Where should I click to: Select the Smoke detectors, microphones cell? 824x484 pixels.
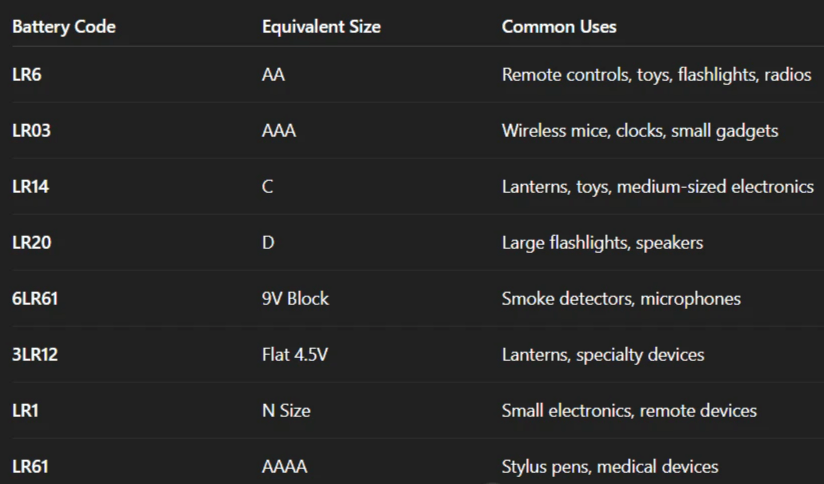(x=621, y=299)
